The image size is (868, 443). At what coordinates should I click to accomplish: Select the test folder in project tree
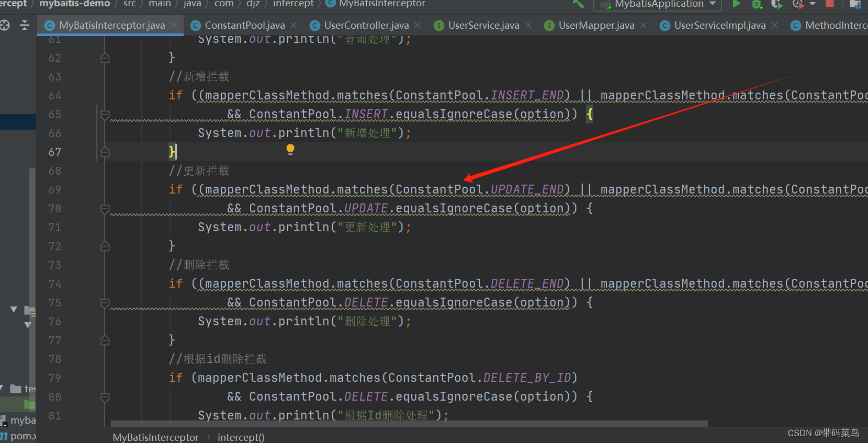pos(24,389)
